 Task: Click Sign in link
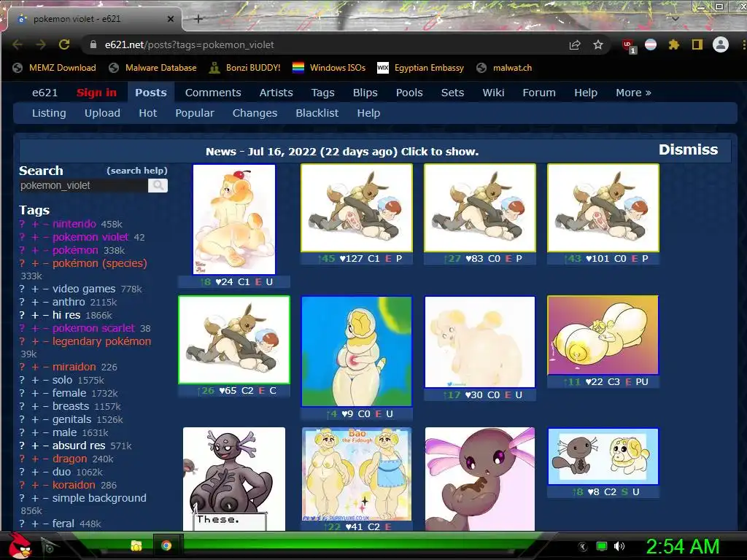click(x=96, y=93)
